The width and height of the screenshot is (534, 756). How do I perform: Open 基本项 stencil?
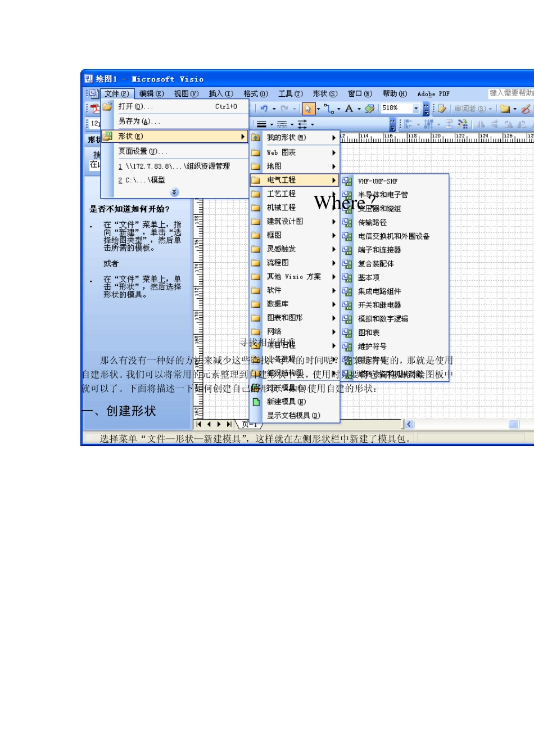tap(395, 277)
